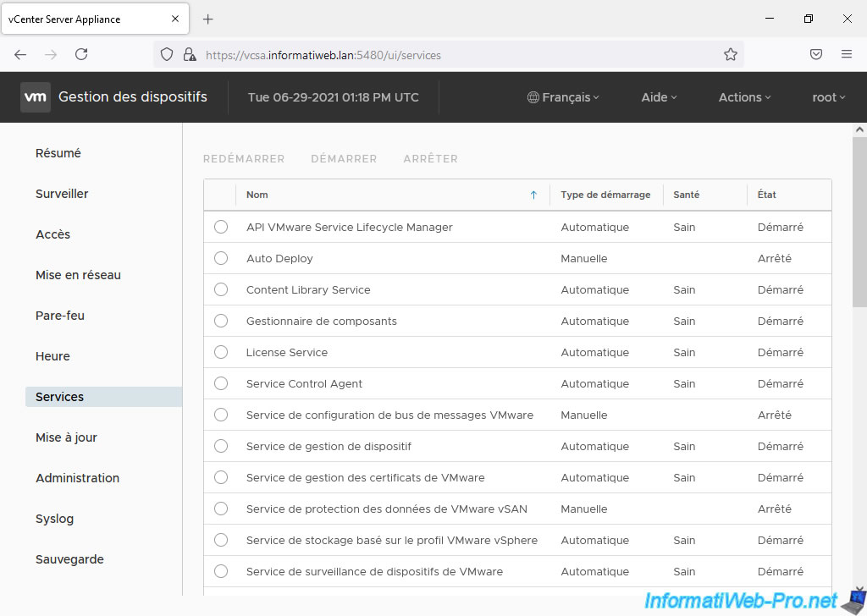
Task: Click the VMware vm logo icon
Action: tap(36, 97)
